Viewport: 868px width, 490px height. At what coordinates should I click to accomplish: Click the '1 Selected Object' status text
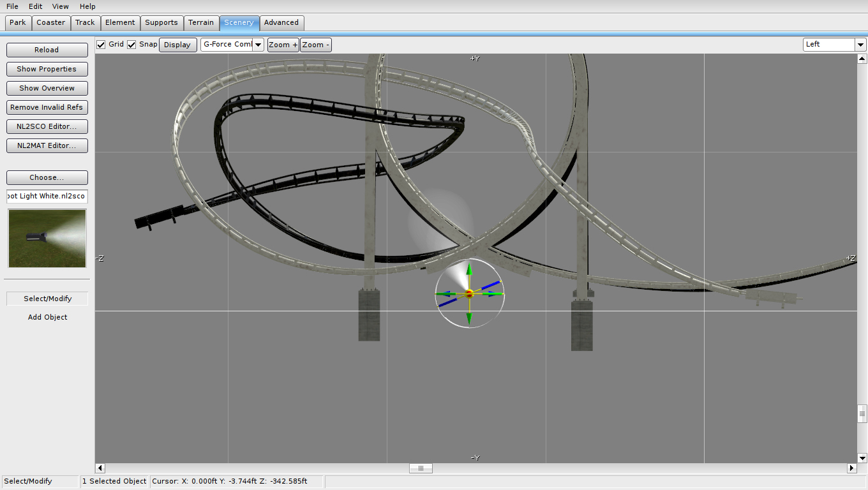click(114, 482)
